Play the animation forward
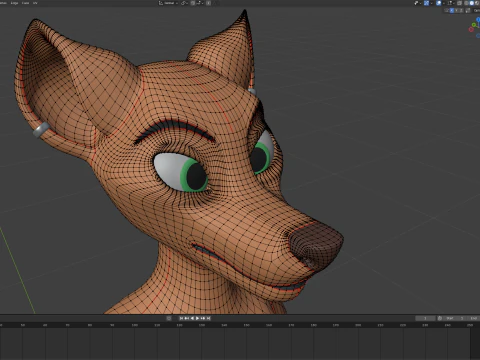Screen dimensions: 480x360 [197, 318]
